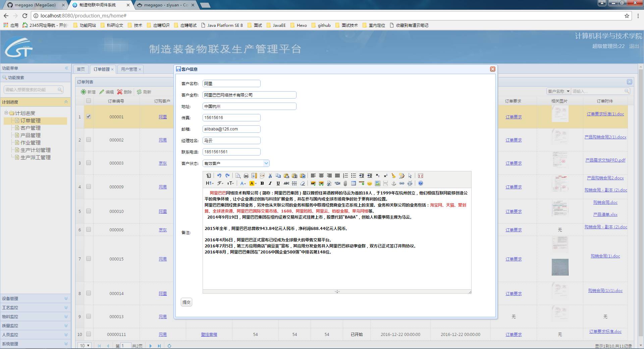Open the 客户名称 search field dropdown

click(558, 91)
